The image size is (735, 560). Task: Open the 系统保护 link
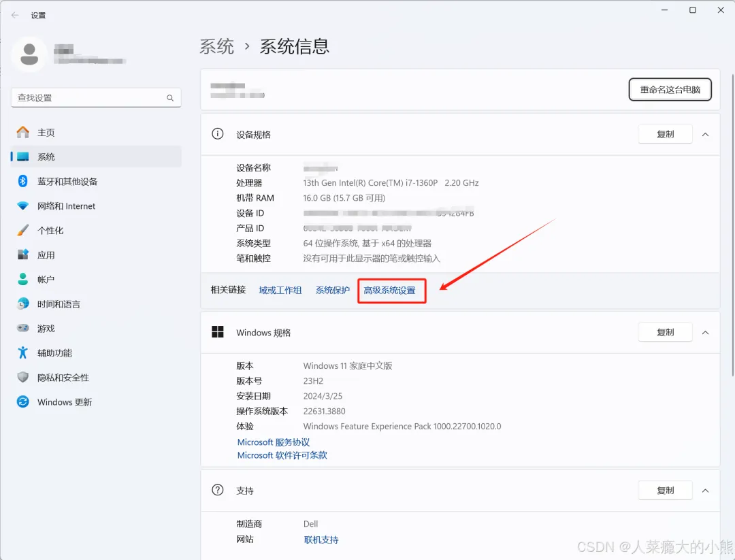(332, 290)
